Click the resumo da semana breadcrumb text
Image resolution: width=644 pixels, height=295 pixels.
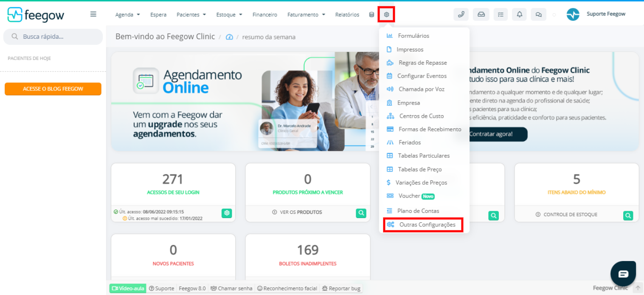point(269,37)
